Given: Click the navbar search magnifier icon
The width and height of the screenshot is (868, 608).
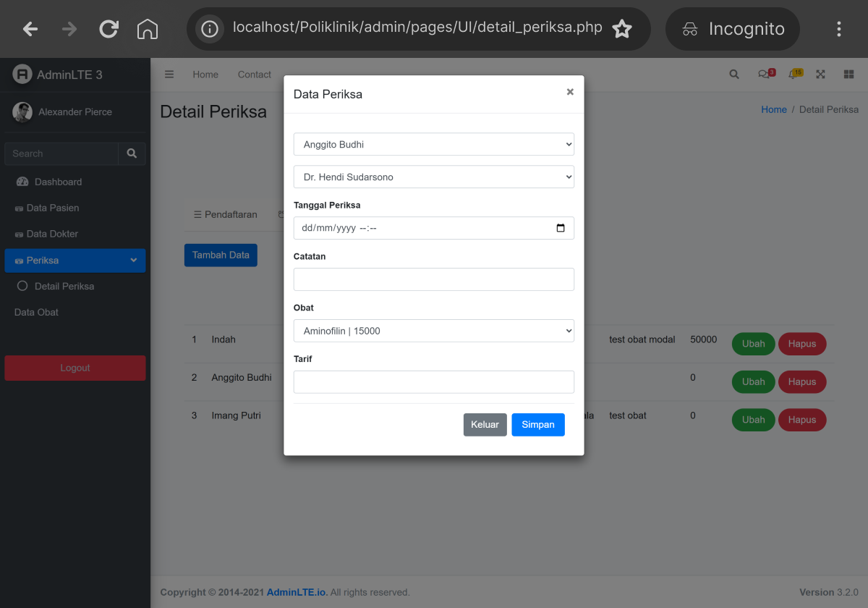Looking at the screenshot, I should click(x=734, y=75).
